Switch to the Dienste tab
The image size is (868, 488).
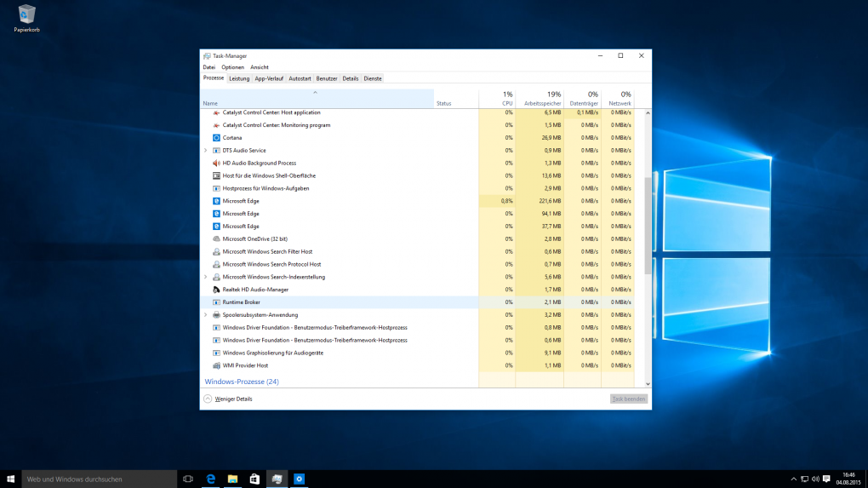coord(373,78)
